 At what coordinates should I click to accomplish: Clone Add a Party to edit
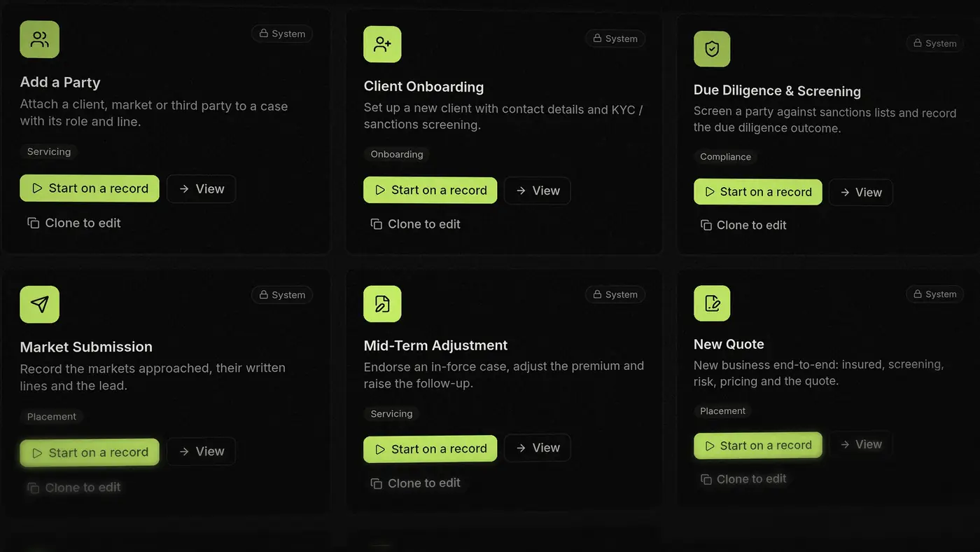(x=74, y=223)
